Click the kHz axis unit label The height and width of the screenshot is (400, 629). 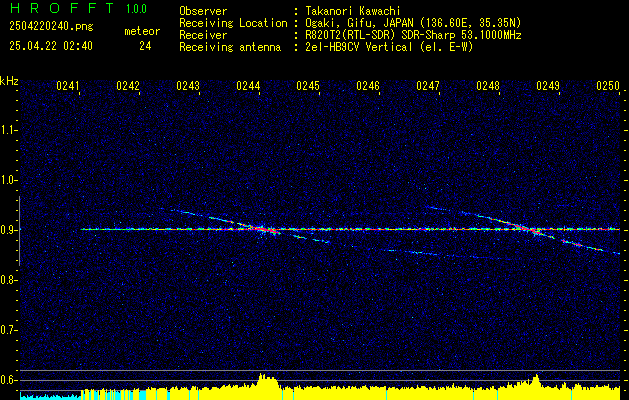click(x=9, y=81)
